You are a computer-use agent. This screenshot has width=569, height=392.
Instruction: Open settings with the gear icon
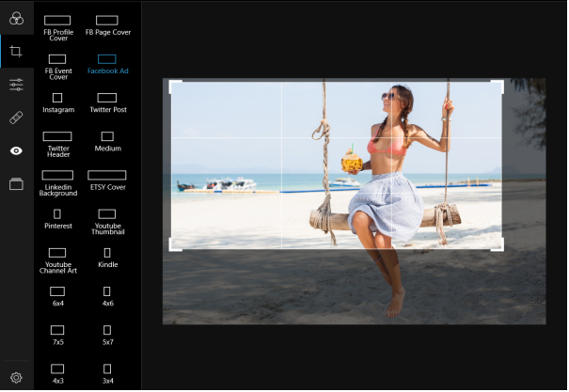pos(16,378)
